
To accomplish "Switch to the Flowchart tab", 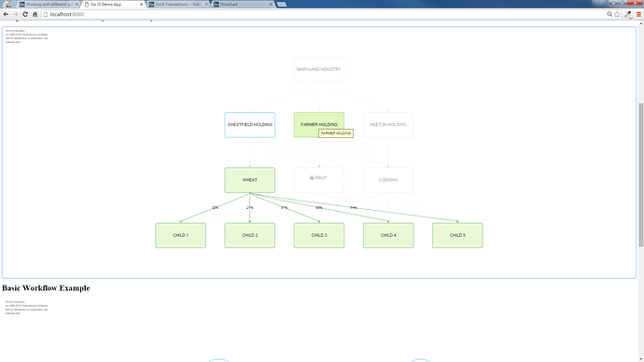I will 244,4.
